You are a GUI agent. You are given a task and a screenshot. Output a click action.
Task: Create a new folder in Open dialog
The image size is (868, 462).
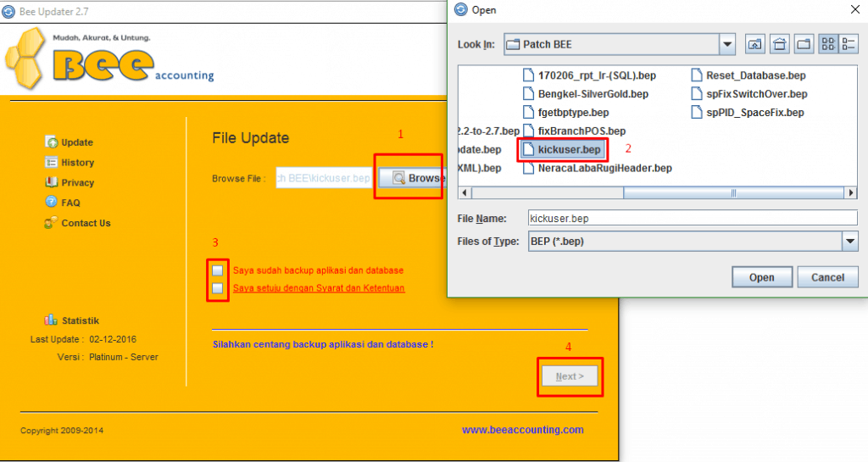pos(804,44)
